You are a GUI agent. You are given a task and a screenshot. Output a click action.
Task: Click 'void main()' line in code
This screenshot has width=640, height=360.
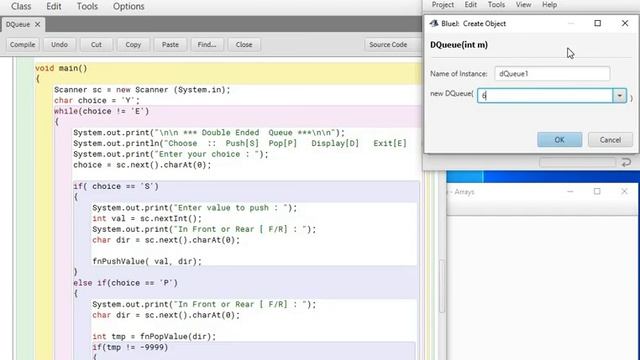[61, 68]
